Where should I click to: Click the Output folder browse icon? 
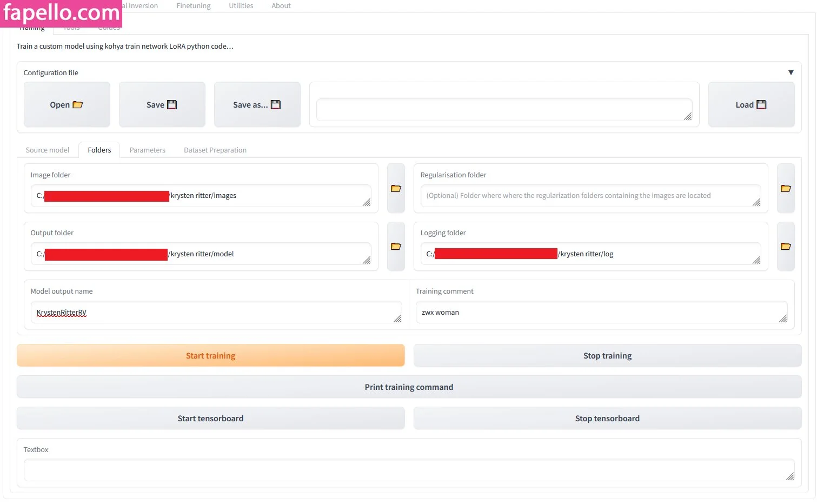pyautogui.click(x=396, y=247)
